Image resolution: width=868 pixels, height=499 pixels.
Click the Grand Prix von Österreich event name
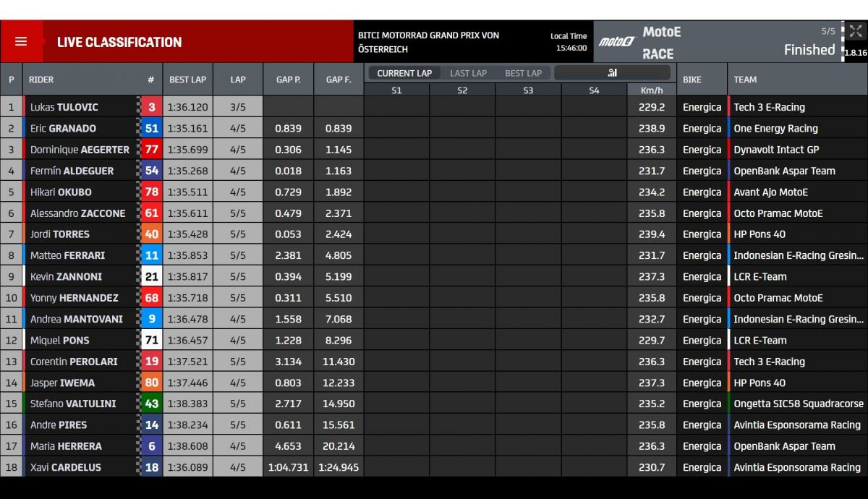(x=428, y=42)
